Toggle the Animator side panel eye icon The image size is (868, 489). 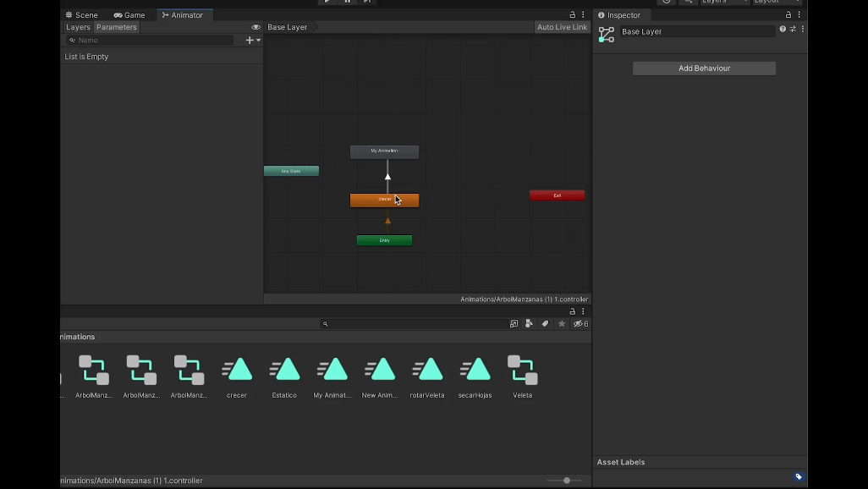[x=255, y=27]
